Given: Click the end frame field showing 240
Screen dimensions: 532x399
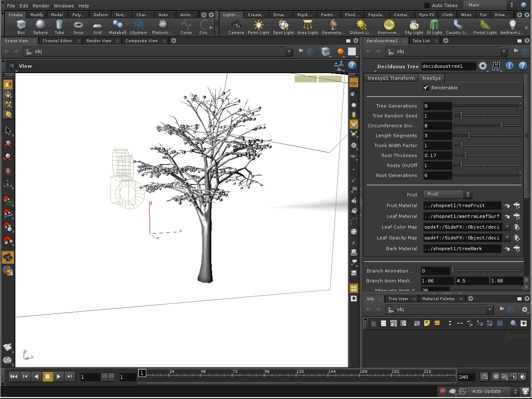Looking at the screenshot, I should [468, 377].
